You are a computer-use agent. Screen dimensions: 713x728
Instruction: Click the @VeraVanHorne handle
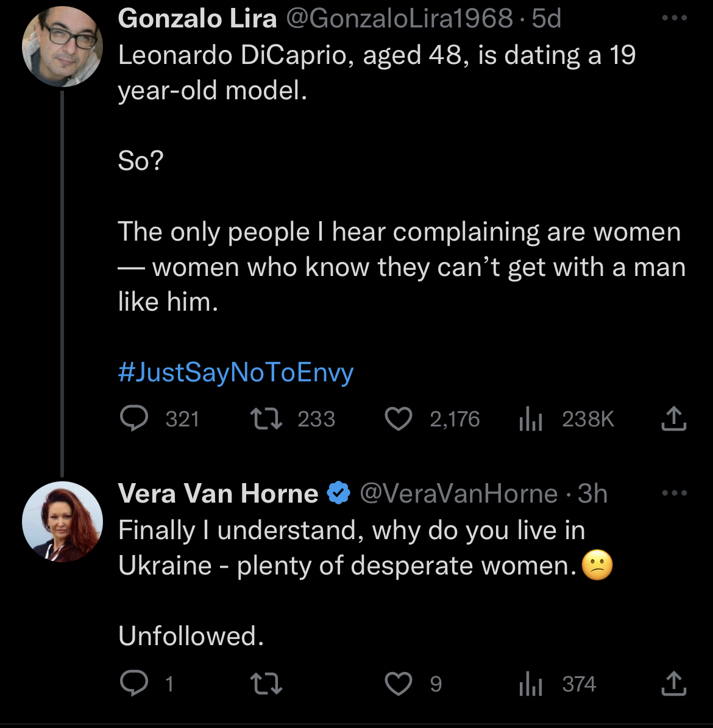[458, 493]
